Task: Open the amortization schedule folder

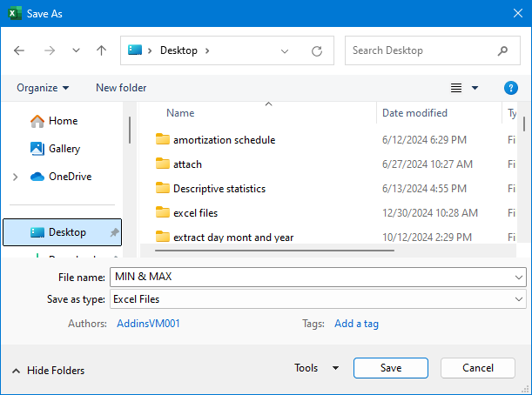Action: click(x=224, y=139)
